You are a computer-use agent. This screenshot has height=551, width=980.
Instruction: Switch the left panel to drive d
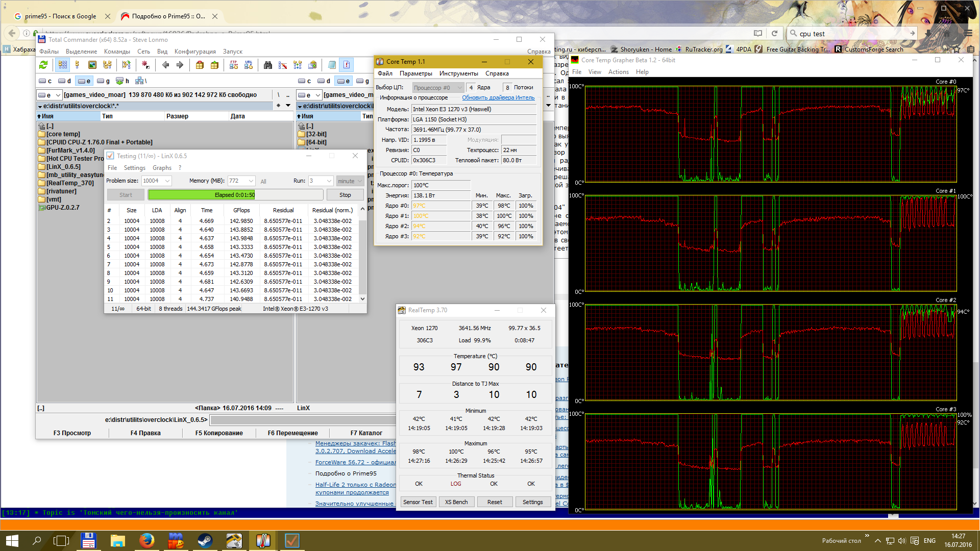(65, 81)
